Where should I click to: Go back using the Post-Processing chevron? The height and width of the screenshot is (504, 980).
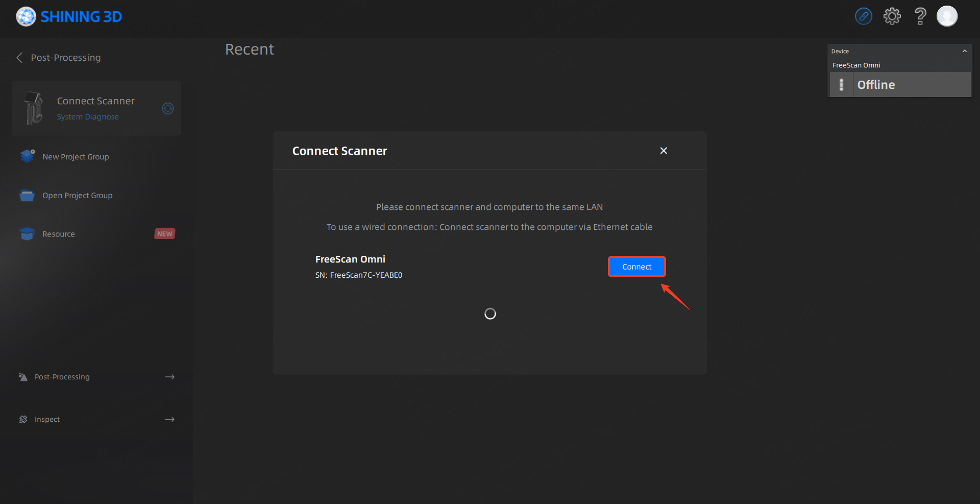[19, 58]
